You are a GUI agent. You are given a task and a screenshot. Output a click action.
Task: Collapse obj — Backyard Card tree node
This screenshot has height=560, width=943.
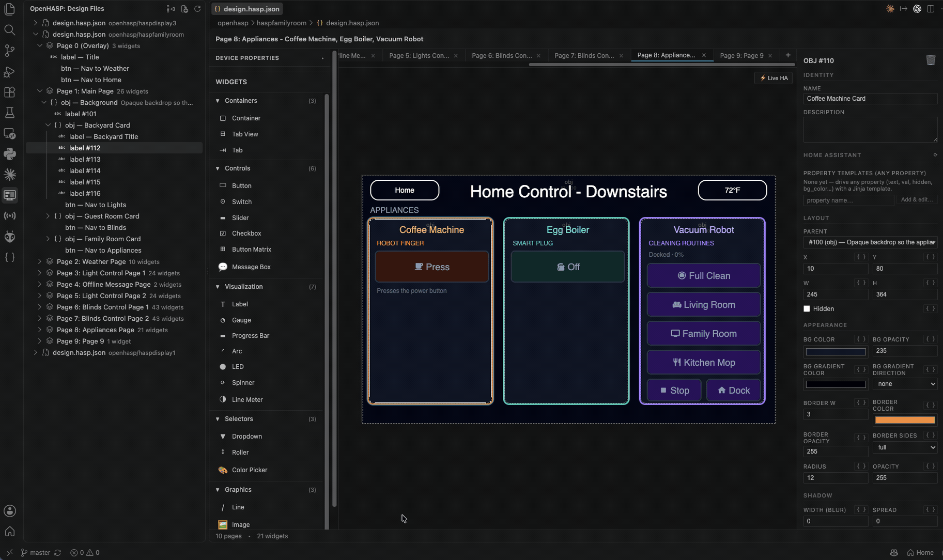coord(48,126)
